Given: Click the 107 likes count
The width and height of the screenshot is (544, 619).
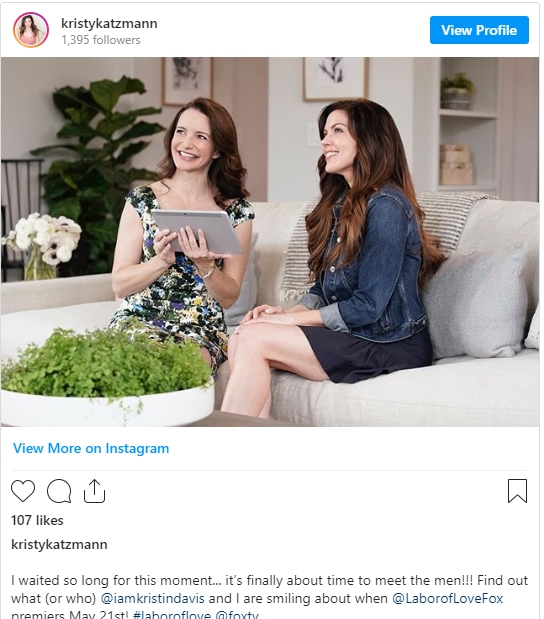Looking at the screenshot, I should click(37, 520).
